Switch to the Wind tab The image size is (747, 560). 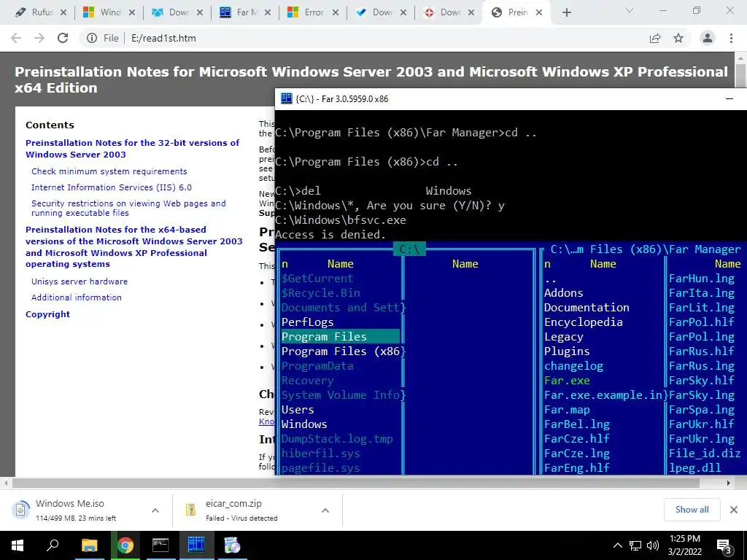tap(109, 12)
